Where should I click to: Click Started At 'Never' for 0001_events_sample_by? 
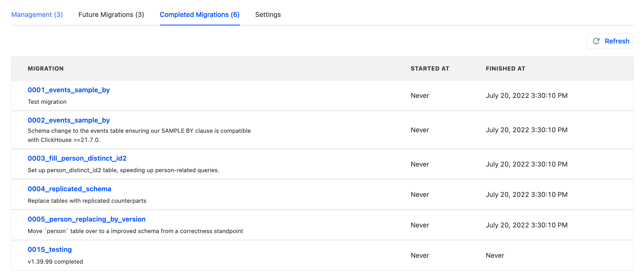pyautogui.click(x=420, y=95)
